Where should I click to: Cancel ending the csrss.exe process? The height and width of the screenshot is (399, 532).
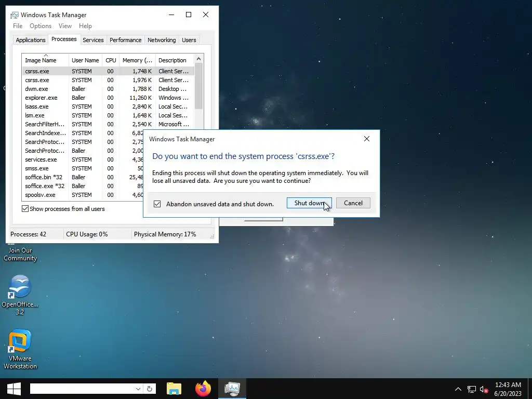point(353,203)
